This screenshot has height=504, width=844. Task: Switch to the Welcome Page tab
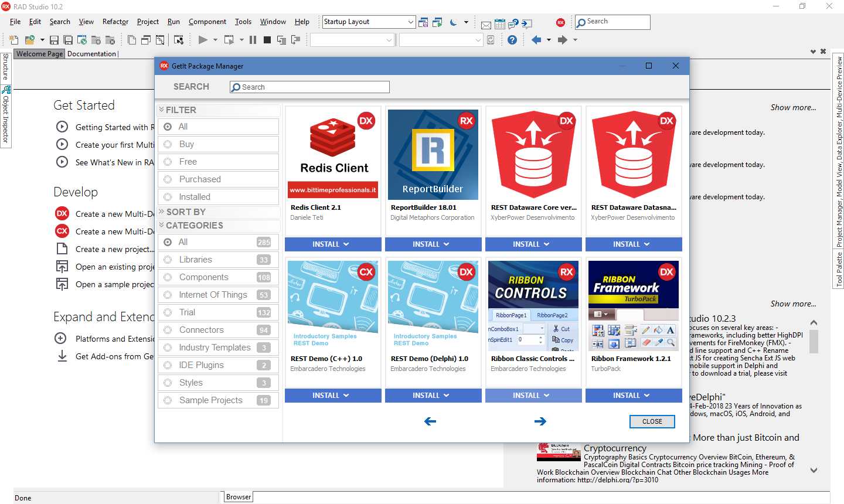(x=39, y=54)
